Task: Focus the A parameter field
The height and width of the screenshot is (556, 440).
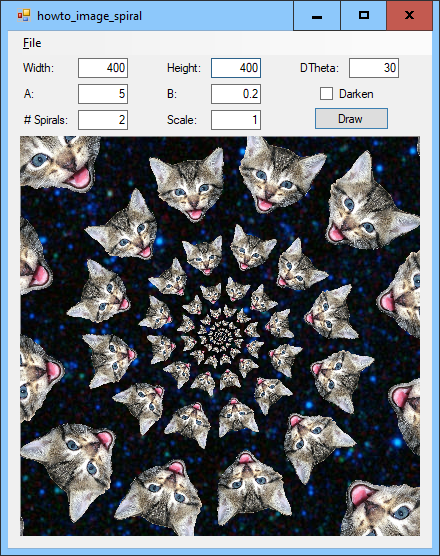Action: 103,94
